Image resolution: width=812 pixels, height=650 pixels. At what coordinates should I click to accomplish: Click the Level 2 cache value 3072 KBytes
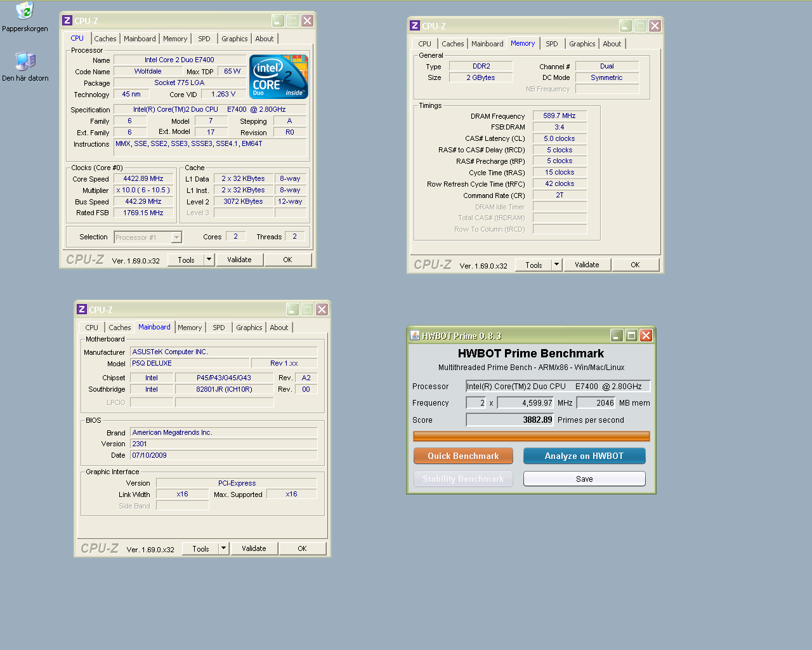(243, 201)
